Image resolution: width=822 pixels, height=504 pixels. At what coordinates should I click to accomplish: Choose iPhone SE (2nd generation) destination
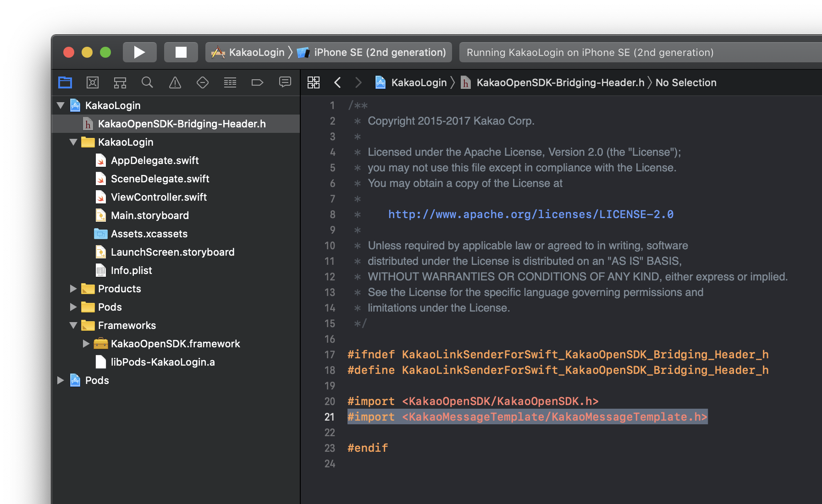coord(372,52)
